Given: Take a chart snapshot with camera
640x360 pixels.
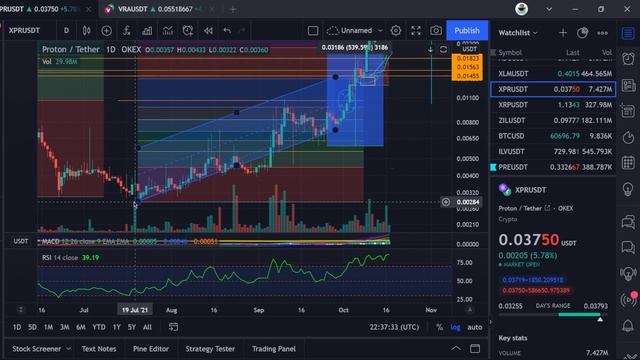Looking at the screenshot, I should (436, 31).
